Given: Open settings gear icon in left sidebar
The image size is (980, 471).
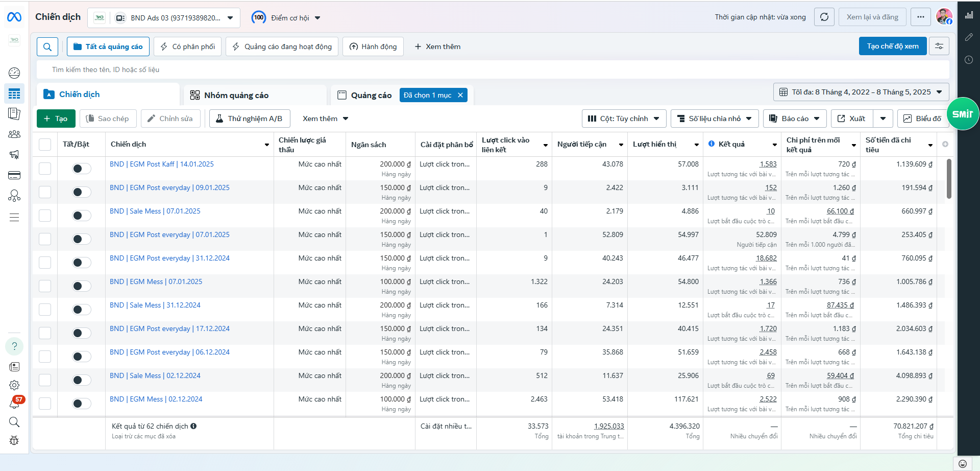Looking at the screenshot, I should click(14, 385).
